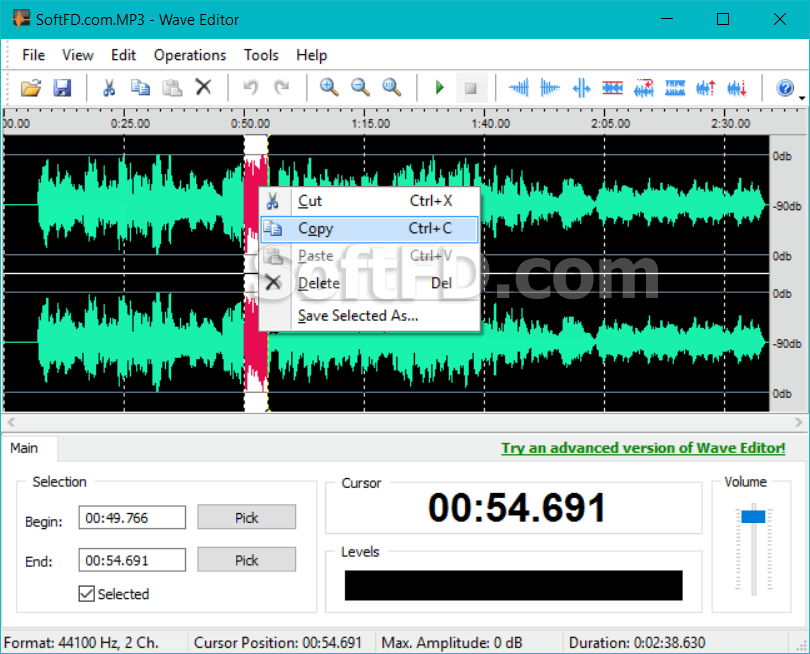
Task: Click the blue waveform icon with inward arrows
Action: point(581,88)
